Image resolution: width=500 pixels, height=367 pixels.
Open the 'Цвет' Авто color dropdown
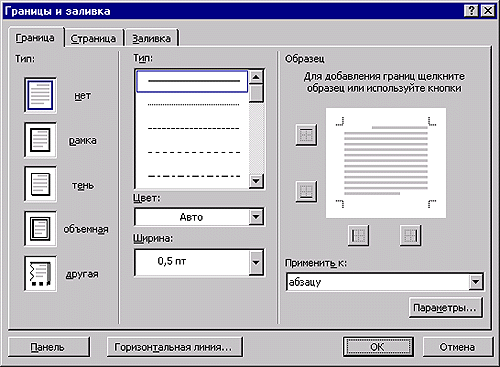point(256,217)
